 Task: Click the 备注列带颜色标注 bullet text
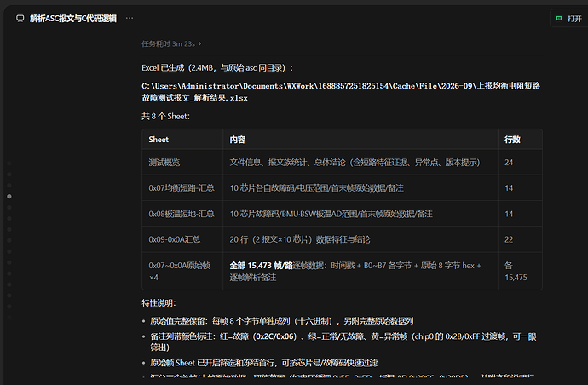[343, 342]
